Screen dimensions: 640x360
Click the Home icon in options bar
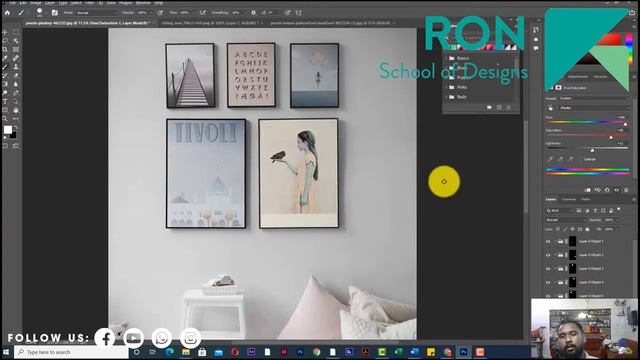point(7,13)
